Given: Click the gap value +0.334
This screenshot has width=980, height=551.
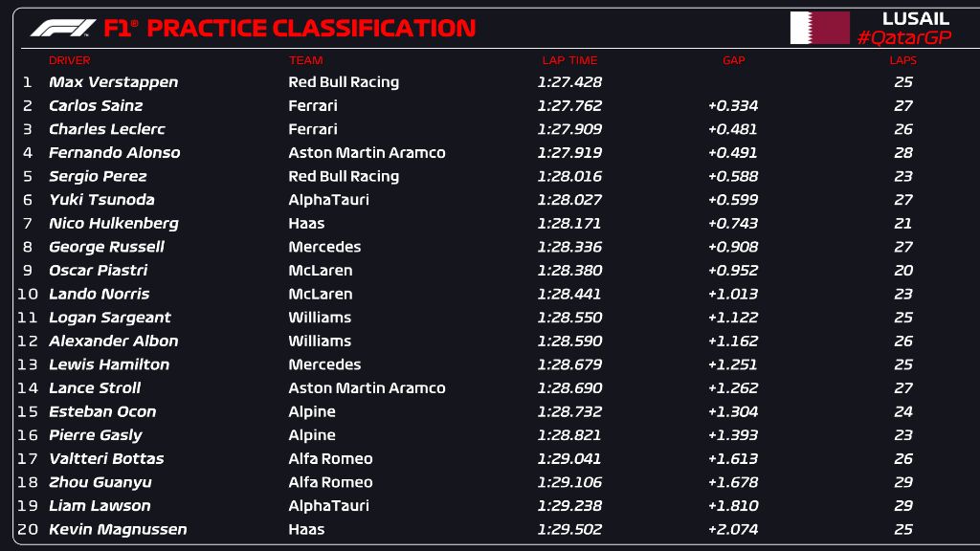Looking at the screenshot, I should tap(732, 106).
